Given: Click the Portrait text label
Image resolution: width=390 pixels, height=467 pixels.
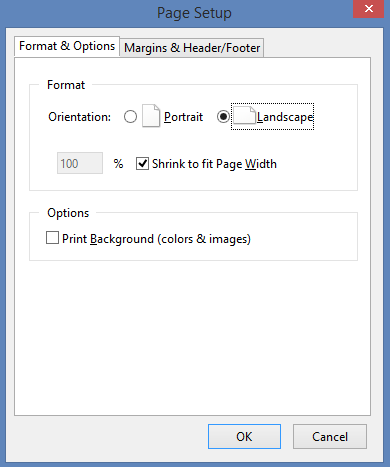Looking at the screenshot, I should coord(183,117).
